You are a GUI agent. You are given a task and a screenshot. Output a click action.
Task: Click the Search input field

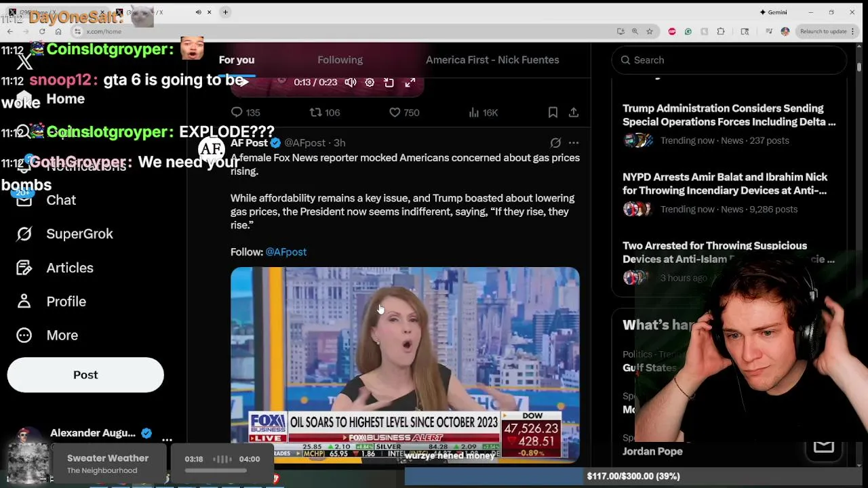(x=729, y=60)
